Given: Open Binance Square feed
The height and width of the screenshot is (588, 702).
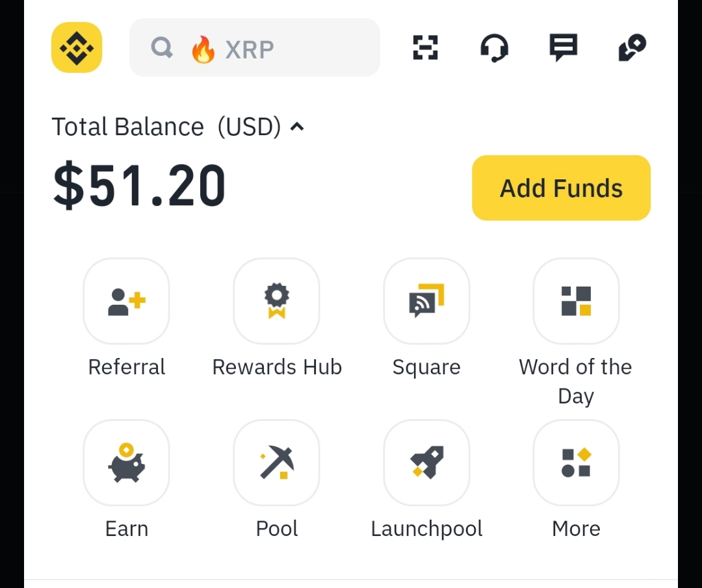Looking at the screenshot, I should (x=426, y=301).
